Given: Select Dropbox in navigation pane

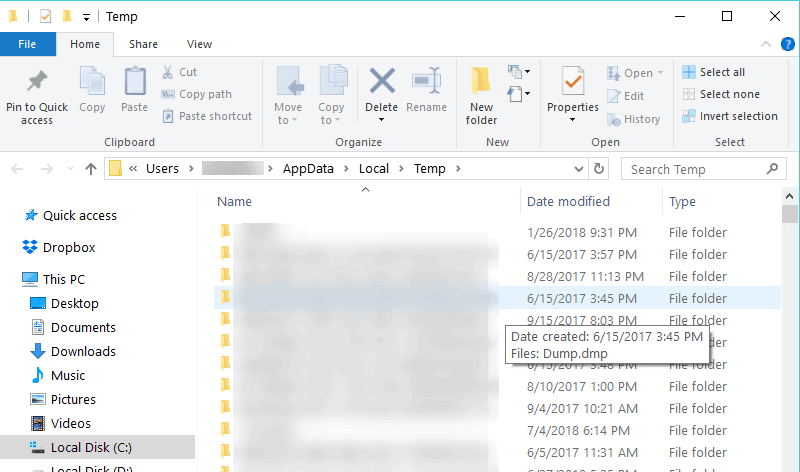Looking at the screenshot, I should tap(59, 247).
